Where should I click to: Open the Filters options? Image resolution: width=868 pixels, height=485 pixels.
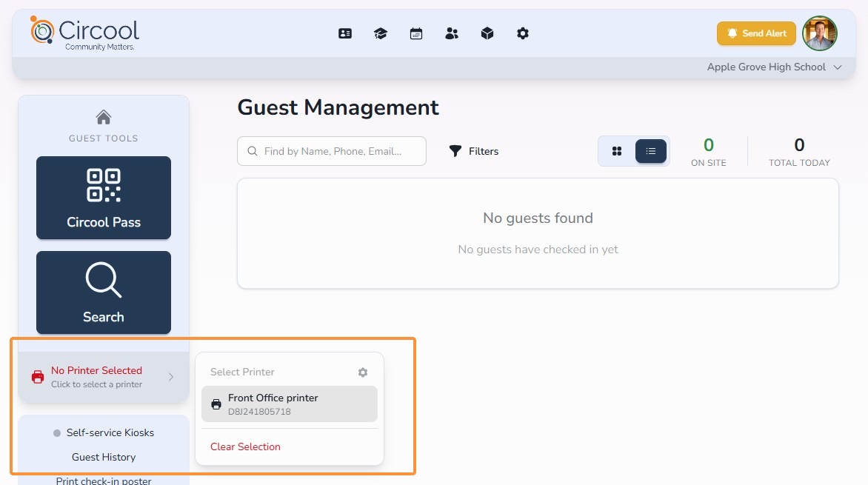(x=474, y=151)
